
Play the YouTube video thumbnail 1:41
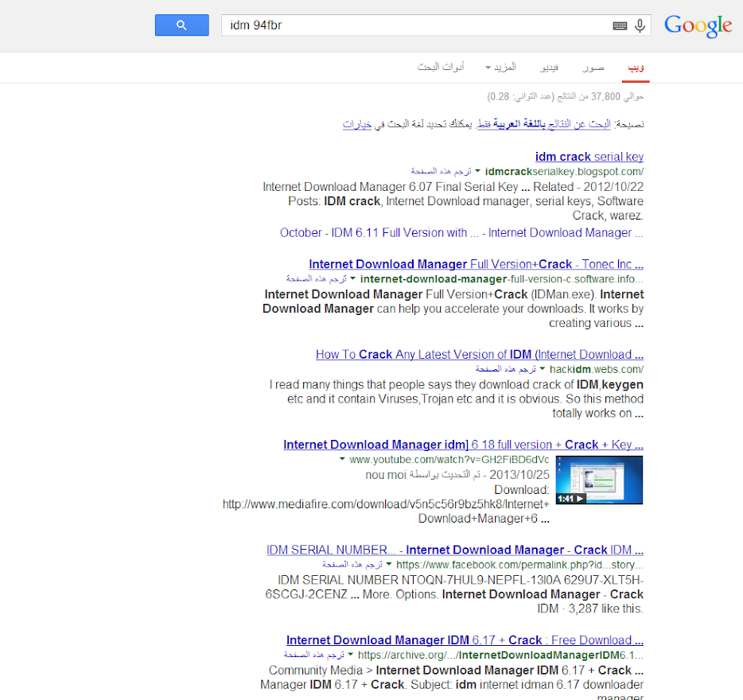tap(600, 480)
